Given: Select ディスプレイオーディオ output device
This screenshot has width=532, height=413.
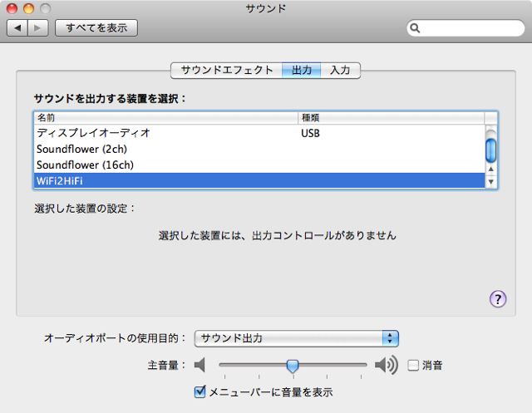Looking at the screenshot, I should point(259,133).
